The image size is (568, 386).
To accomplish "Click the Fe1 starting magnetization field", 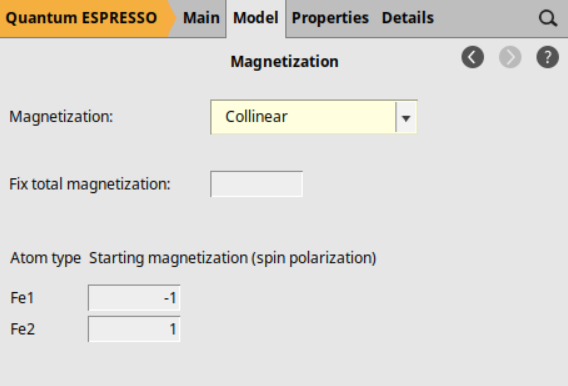I will tap(134, 298).
